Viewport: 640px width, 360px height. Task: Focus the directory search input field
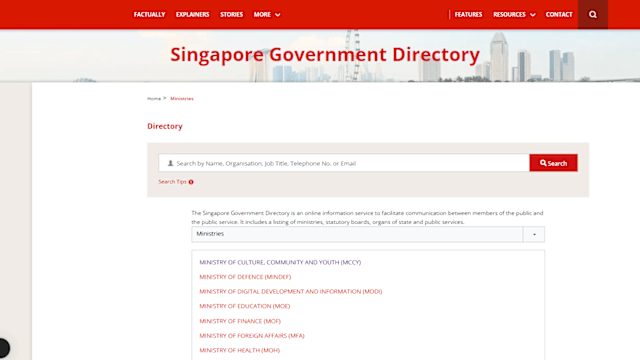344,163
